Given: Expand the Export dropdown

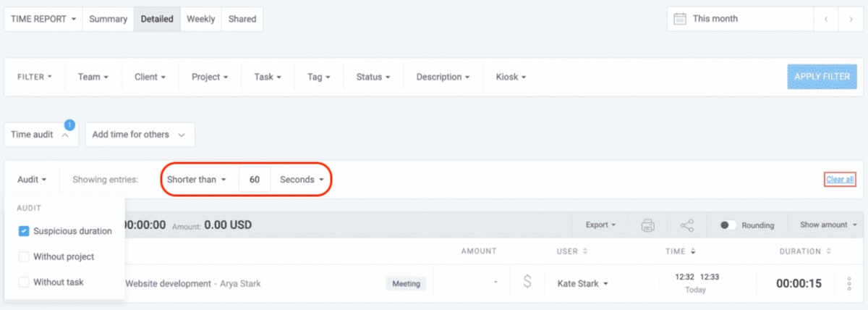Looking at the screenshot, I should click(x=600, y=225).
